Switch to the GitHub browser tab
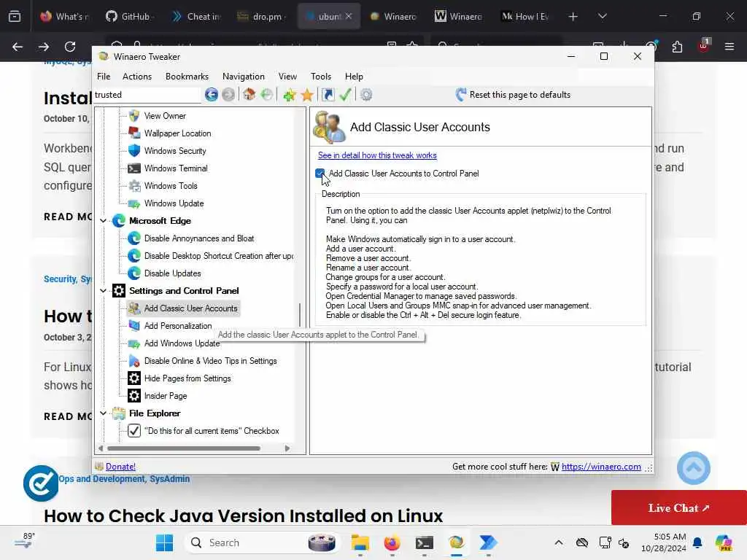747x560 pixels. [128, 17]
